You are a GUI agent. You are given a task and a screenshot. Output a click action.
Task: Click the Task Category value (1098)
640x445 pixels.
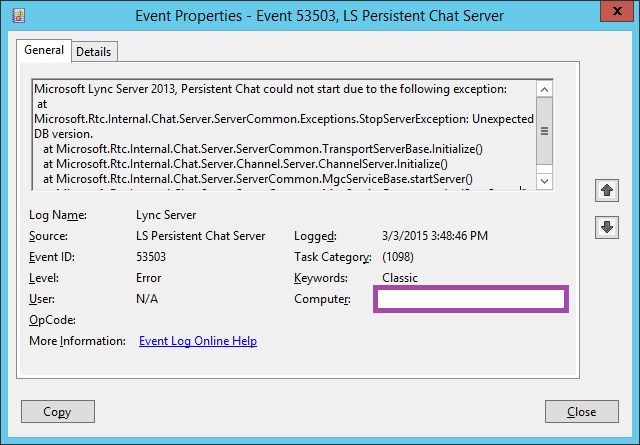404,257
